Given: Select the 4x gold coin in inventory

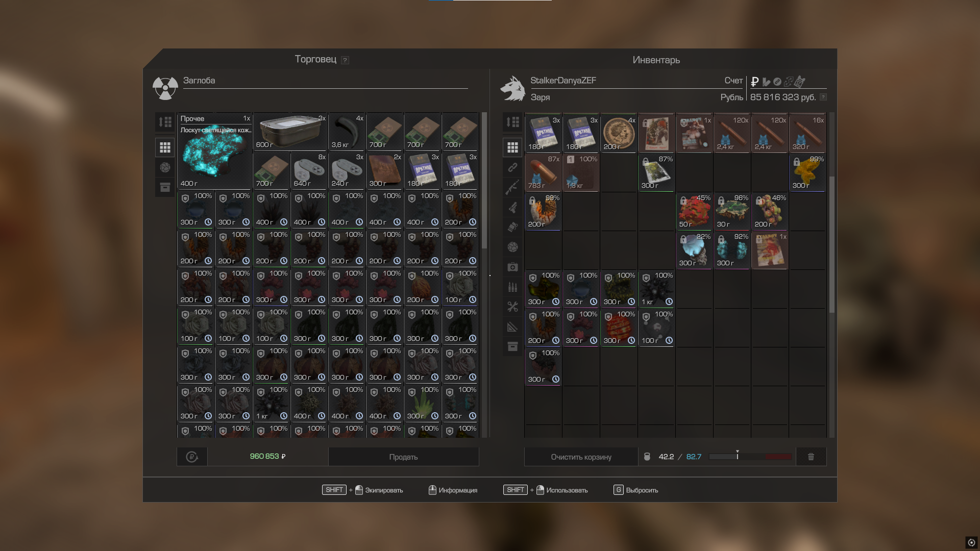Looking at the screenshot, I should point(619,134).
